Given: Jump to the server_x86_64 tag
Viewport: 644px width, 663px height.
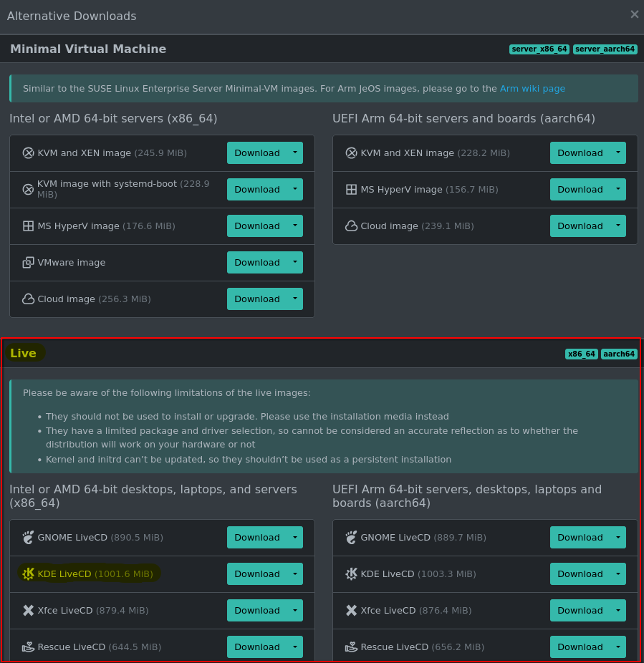Looking at the screenshot, I should point(539,49).
